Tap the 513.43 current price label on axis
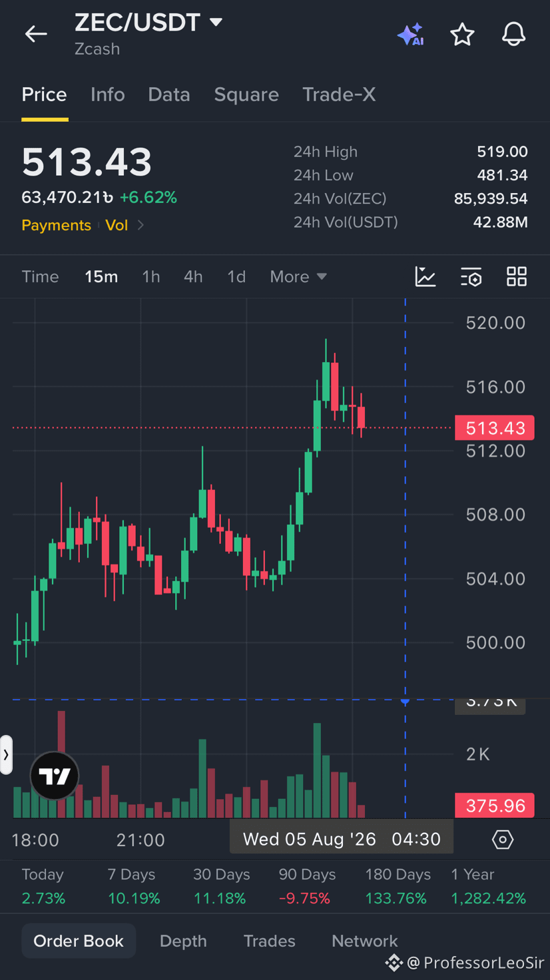 tap(495, 428)
